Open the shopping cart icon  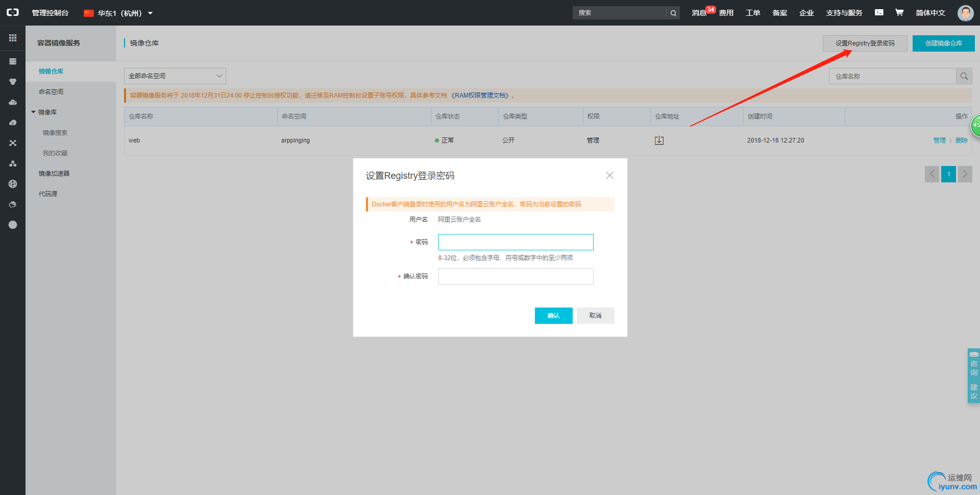coord(899,12)
